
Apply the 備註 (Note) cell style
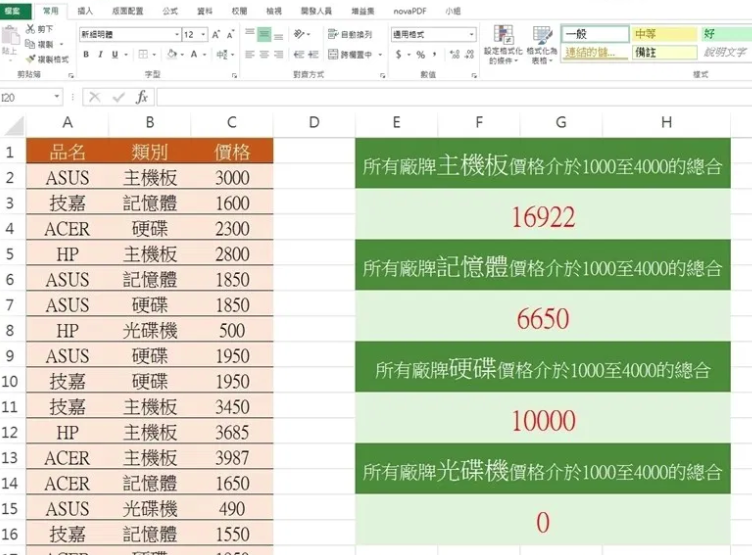click(664, 52)
